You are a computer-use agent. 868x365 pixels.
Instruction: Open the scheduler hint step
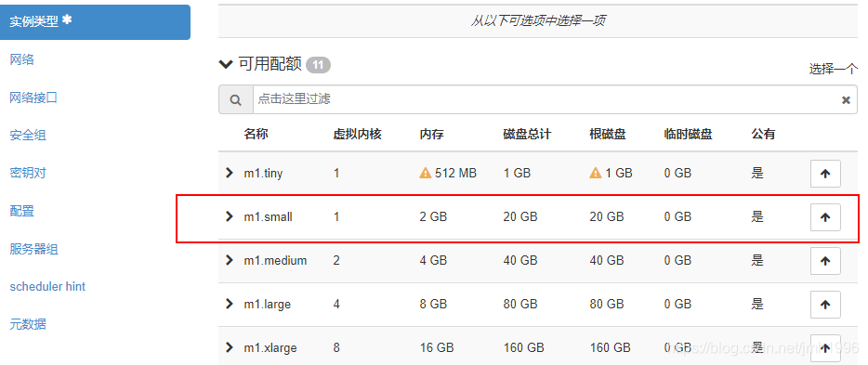pos(47,286)
